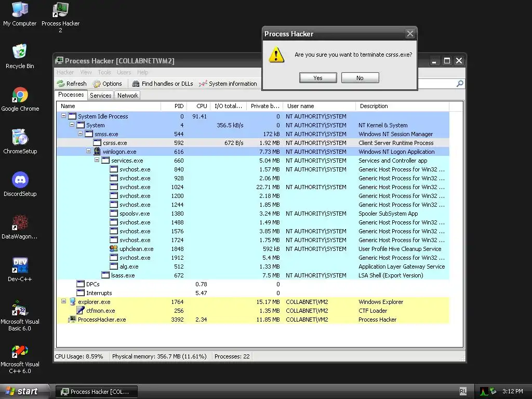The width and height of the screenshot is (532, 399).
Task: Click the Refresh toolbar icon
Action: click(61, 84)
